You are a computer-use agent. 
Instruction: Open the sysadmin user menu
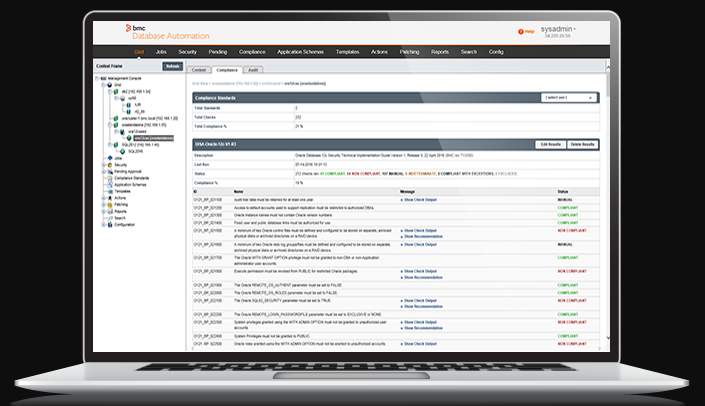pos(558,29)
